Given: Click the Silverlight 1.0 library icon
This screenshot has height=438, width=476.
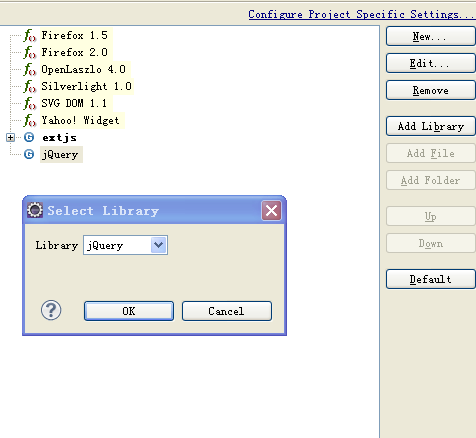Looking at the screenshot, I should 29,86.
